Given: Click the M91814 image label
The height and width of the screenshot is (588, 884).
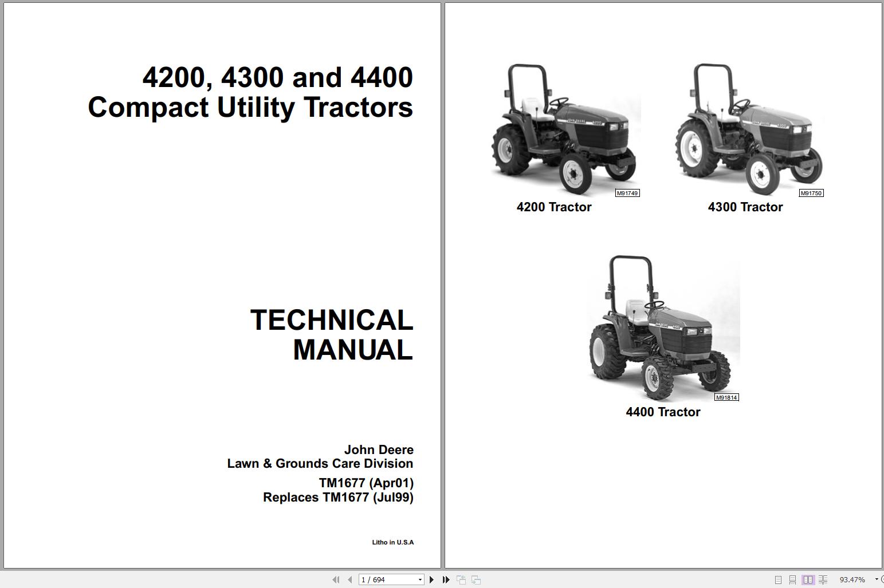Looking at the screenshot, I should pyautogui.click(x=726, y=397).
